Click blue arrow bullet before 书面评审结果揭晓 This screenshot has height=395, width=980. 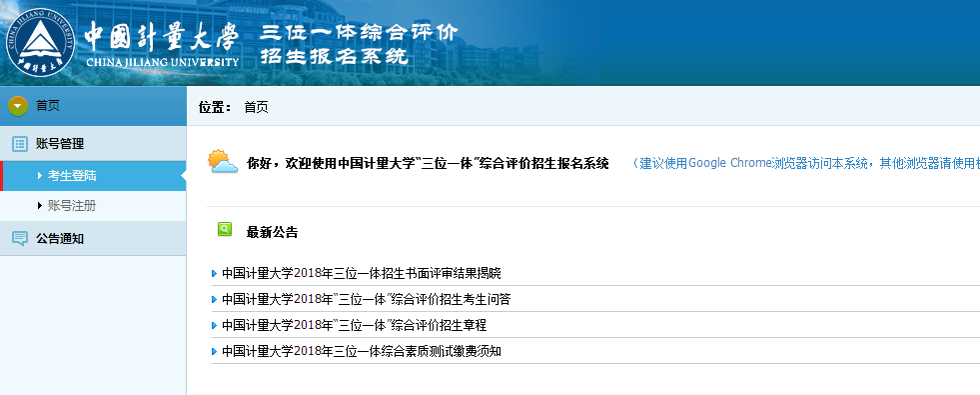[215, 274]
